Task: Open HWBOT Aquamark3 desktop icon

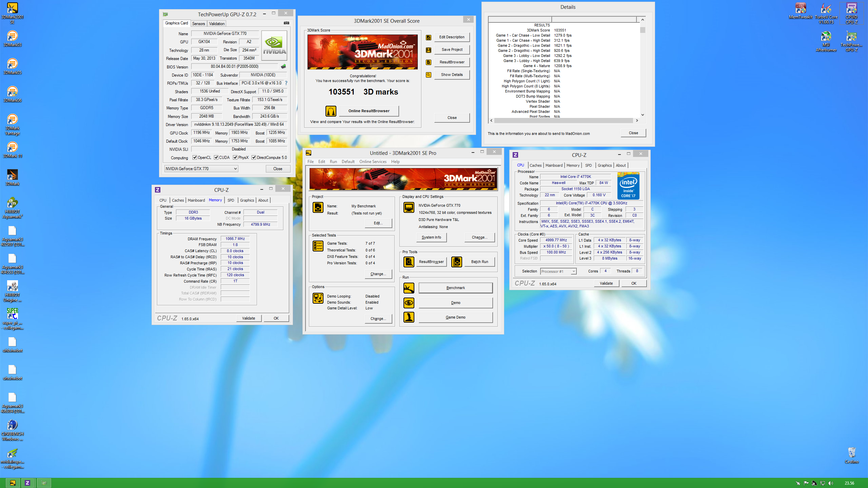Action: (12, 207)
